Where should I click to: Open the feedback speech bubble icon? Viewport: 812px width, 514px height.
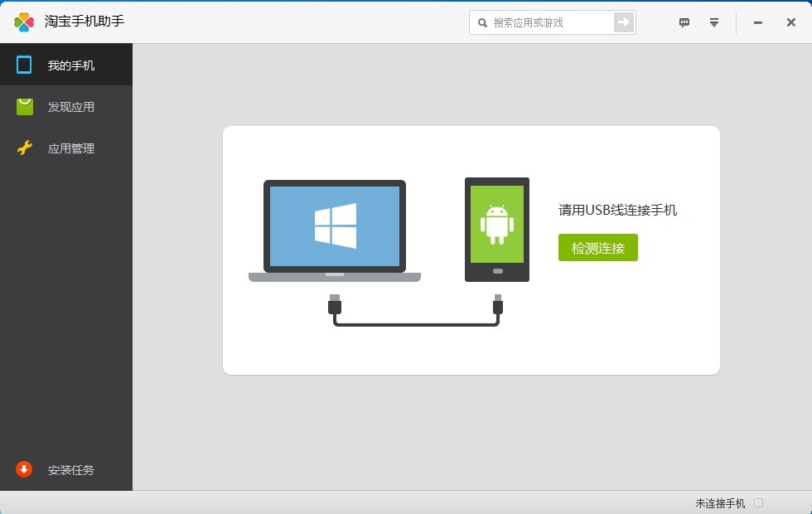click(x=684, y=22)
